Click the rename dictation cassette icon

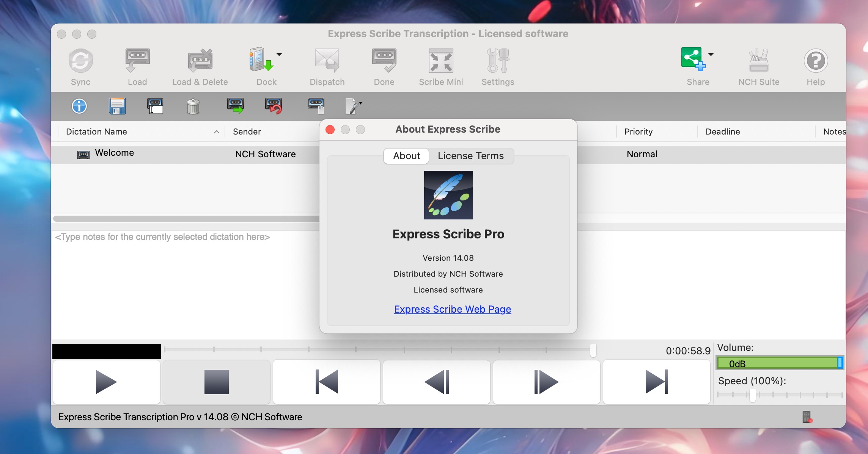(155, 106)
